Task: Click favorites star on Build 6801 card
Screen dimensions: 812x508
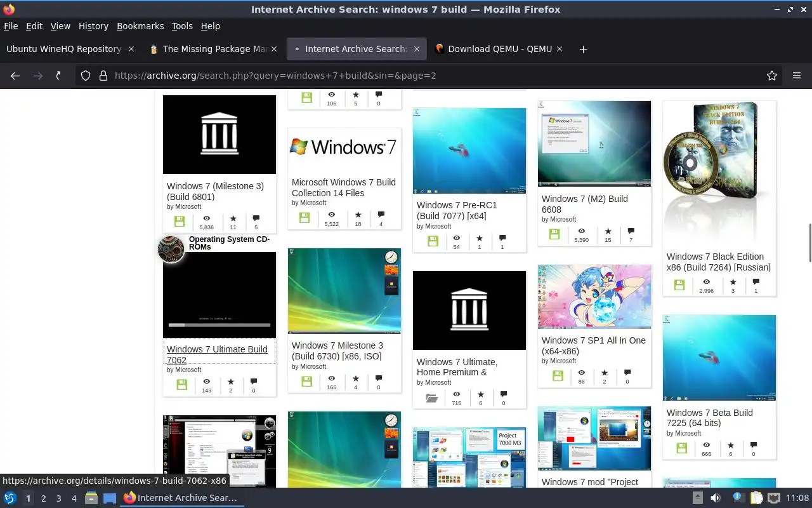Action: (233, 218)
